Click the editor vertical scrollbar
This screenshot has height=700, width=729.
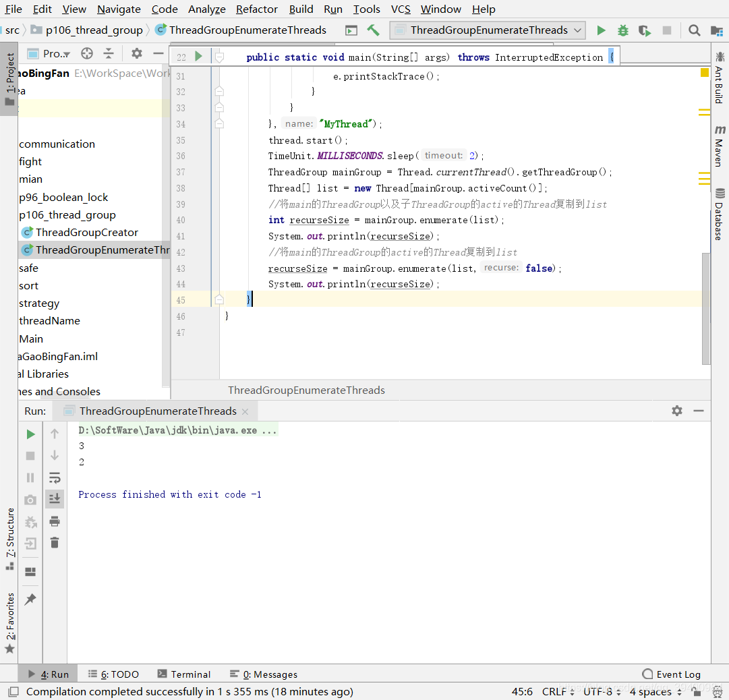click(706, 309)
